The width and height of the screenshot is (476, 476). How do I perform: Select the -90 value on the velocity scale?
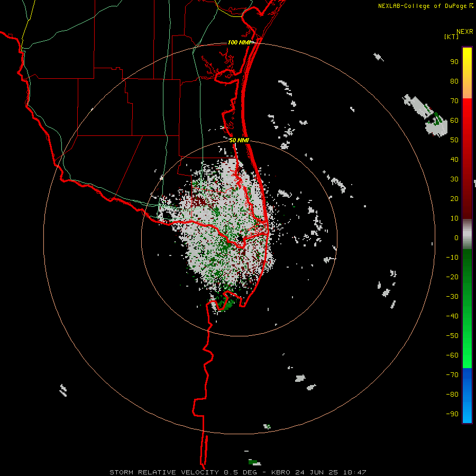coord(452,414)
